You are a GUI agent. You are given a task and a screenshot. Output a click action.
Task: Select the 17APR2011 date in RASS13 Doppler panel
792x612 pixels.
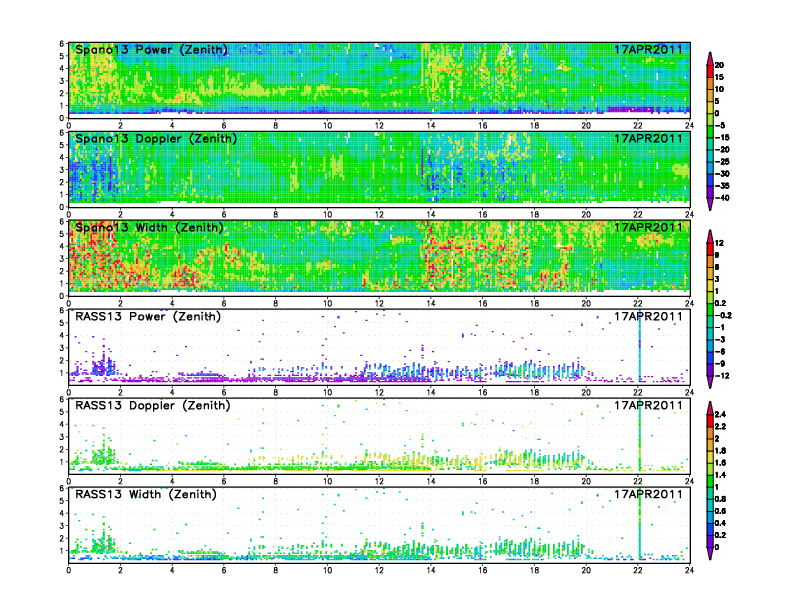click(648, 405)
